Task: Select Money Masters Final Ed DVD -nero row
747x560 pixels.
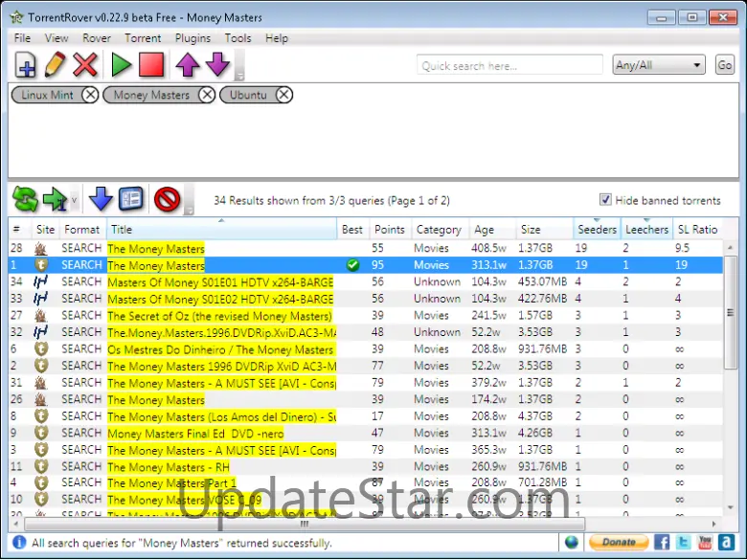Action: point(366,433)
